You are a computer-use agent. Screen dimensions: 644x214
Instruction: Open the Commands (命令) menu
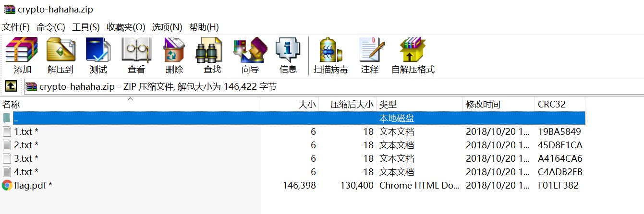click(x=51, y=27)
